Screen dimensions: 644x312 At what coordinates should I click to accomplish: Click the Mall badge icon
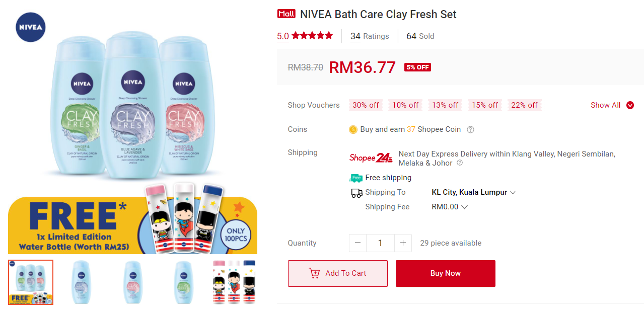tap(286, 14)
